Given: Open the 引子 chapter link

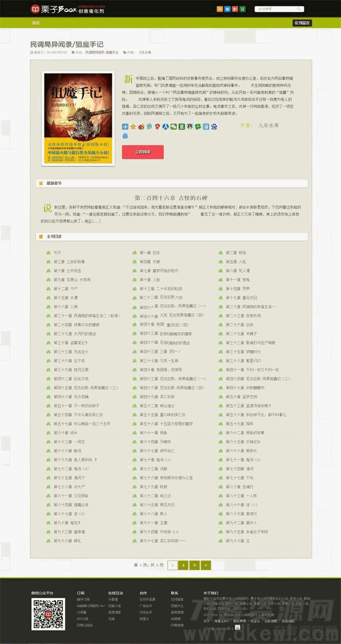Looking at the screenshot, I should [x=57, y=253].
